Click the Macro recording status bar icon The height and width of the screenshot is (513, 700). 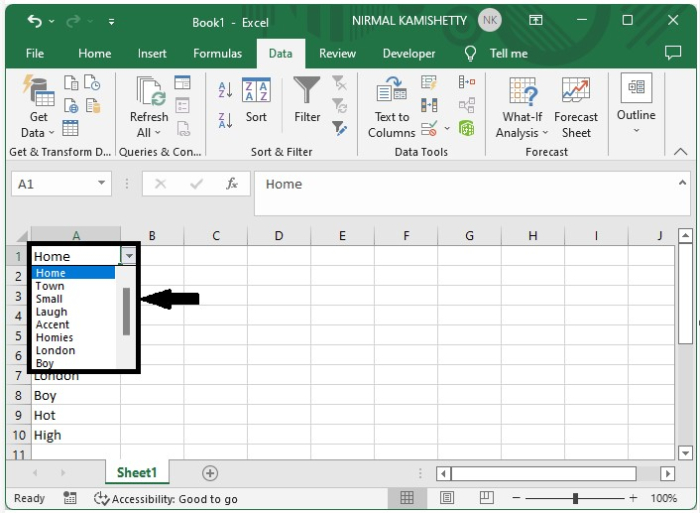coord(70,498)
